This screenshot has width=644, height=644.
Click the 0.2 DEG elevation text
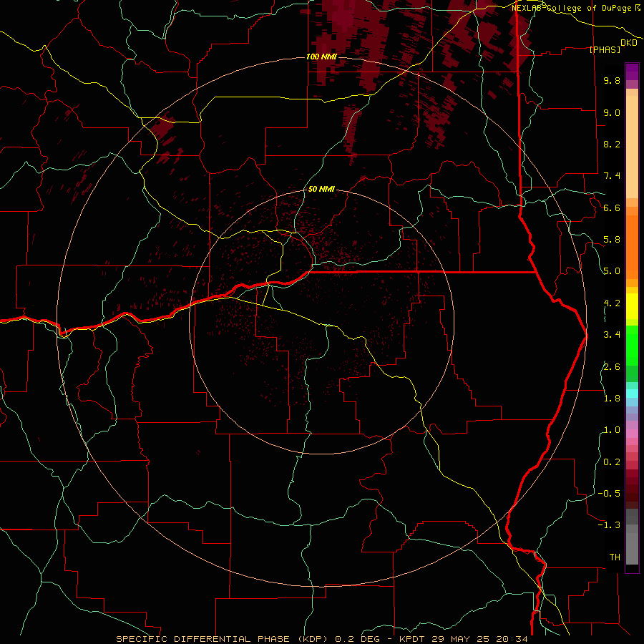pyautogui.click(x=358, y=639)
